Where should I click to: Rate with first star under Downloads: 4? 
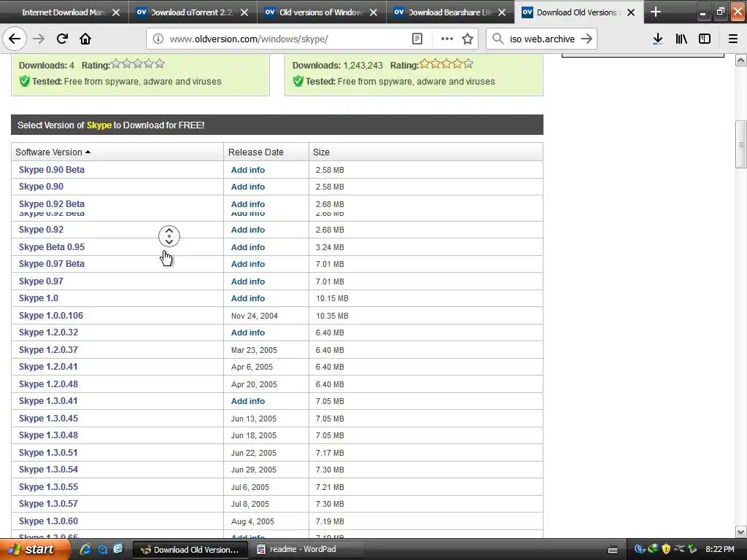coord(116,63)
